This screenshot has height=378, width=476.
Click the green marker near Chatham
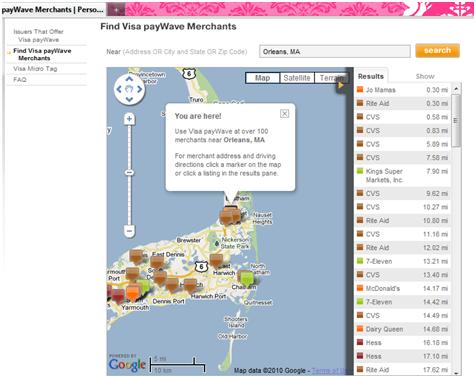coord(247,278)
